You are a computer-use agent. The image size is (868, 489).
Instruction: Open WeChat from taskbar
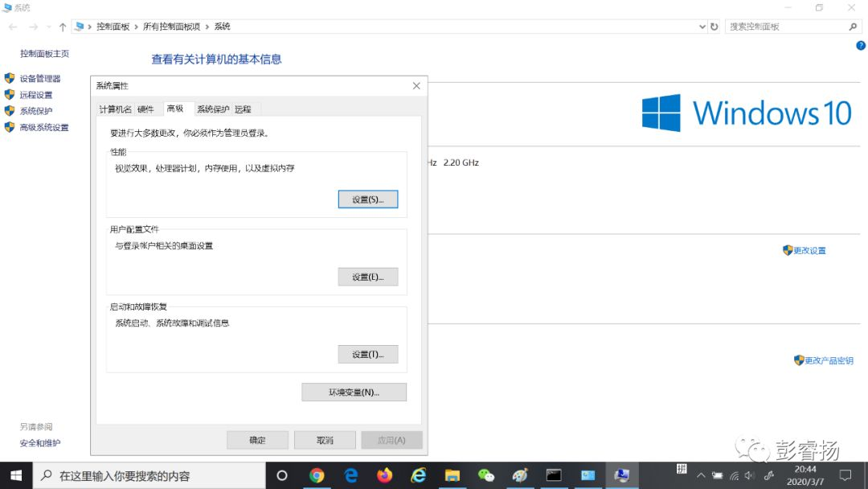pos(486,475)
